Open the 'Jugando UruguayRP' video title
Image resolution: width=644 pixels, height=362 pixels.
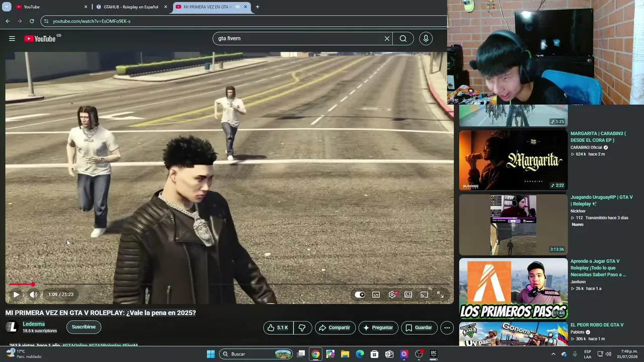601,201
